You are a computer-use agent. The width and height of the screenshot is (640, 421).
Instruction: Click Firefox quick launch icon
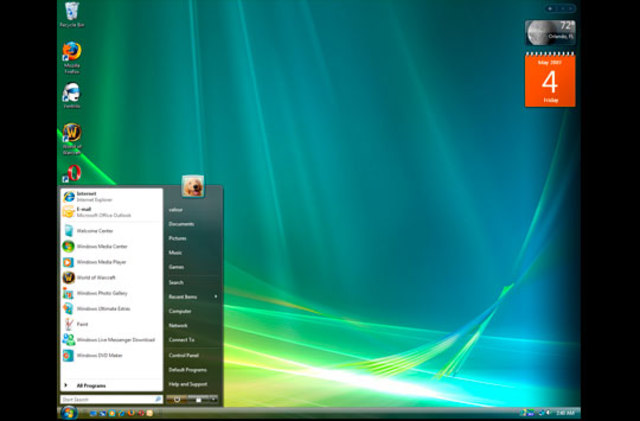(131, 413)
